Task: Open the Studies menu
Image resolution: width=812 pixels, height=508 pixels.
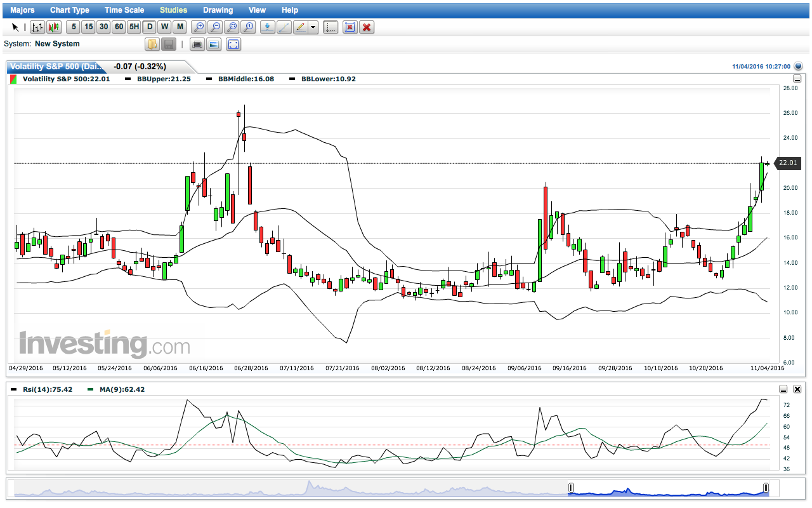Action: click(173, 10)
